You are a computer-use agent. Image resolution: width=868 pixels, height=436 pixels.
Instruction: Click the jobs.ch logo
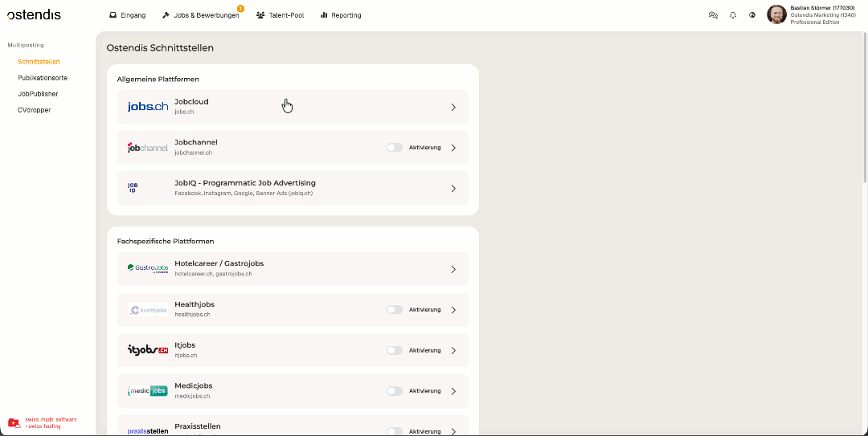[x=148, y=107]
